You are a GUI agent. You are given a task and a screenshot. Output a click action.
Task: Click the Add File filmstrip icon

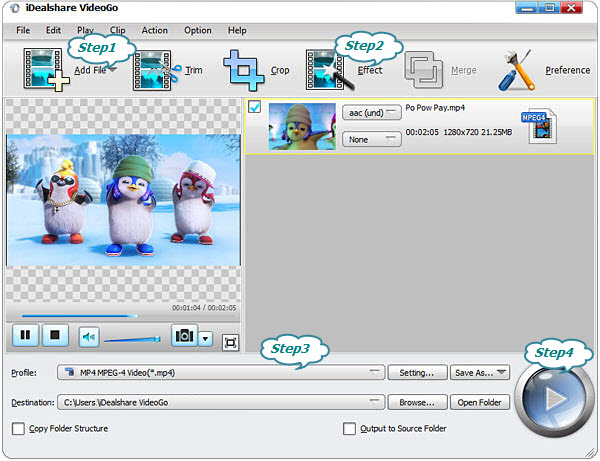click(x=46, y=69)
